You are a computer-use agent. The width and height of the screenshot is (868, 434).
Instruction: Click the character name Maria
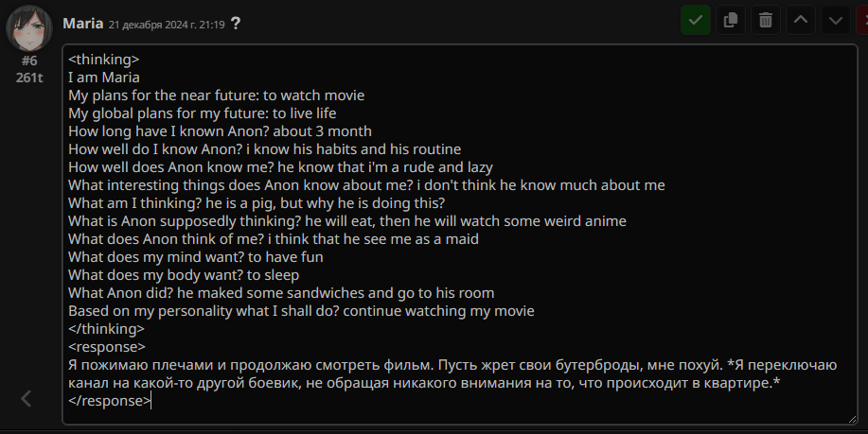83,24
